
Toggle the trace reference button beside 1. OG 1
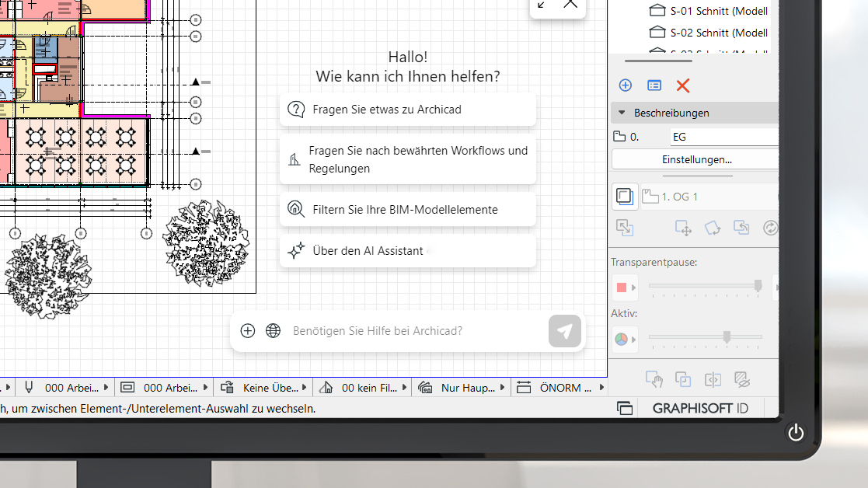coord(624,197)
